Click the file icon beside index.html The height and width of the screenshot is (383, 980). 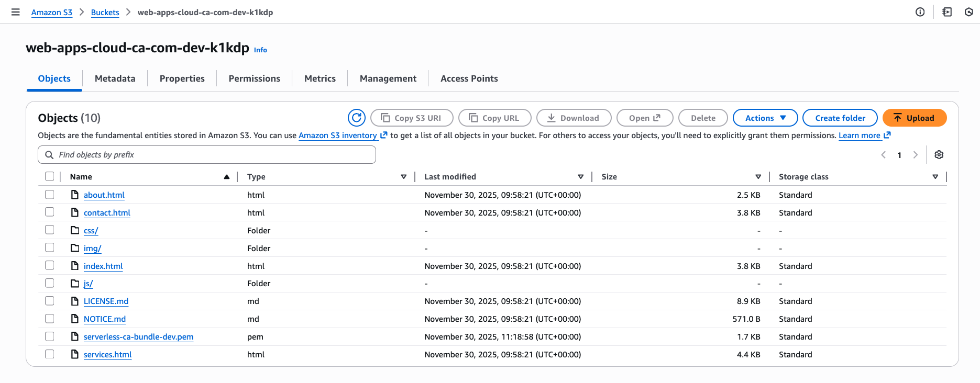[75, 266]
